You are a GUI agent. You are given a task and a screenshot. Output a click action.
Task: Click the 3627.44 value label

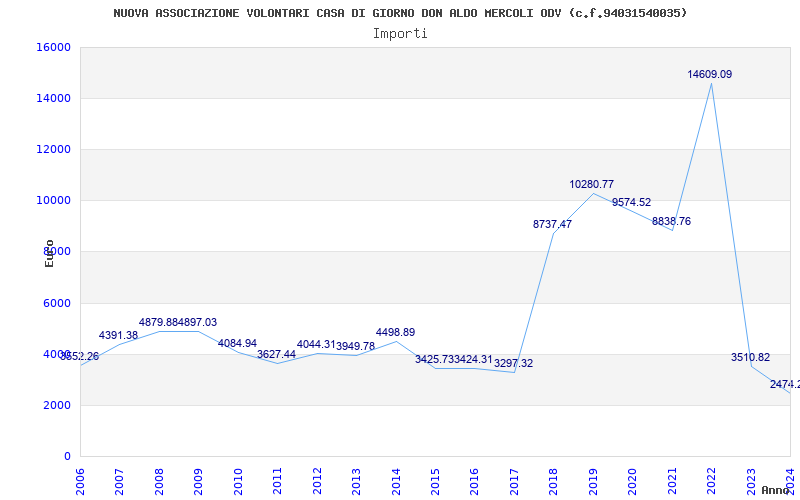click(276, 354)
